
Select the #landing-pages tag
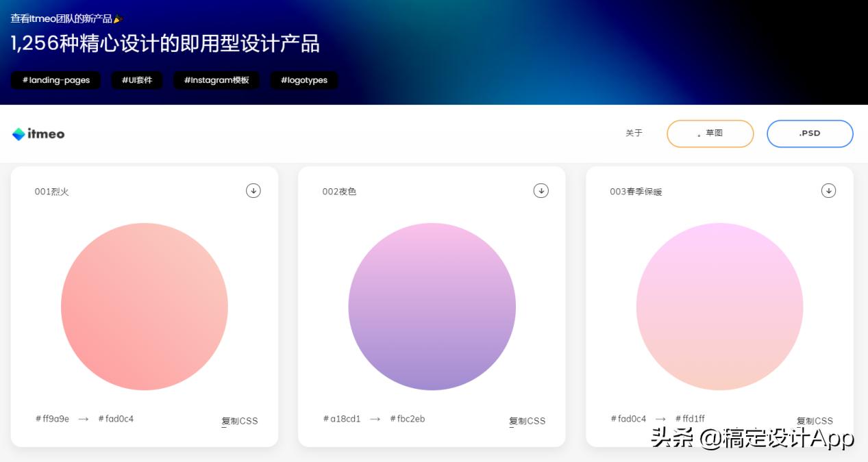(55, 80)
